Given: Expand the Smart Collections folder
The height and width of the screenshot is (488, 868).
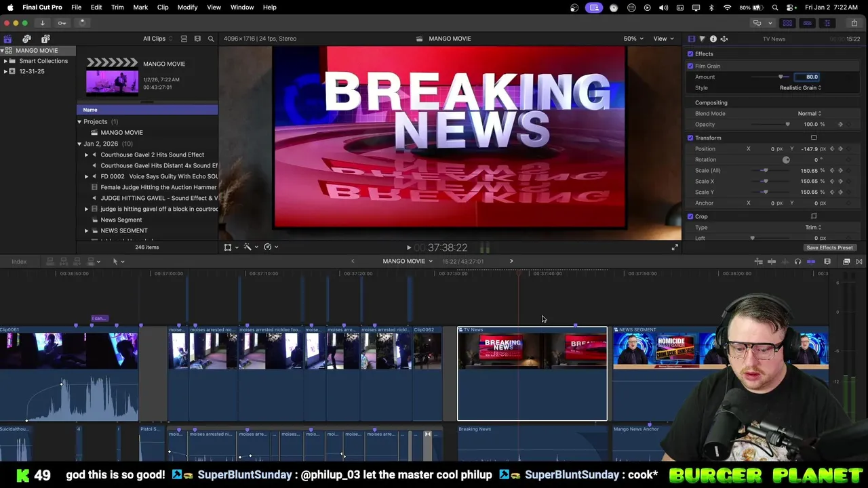Looking at the screenshot, I should click(x=5, y=61).
